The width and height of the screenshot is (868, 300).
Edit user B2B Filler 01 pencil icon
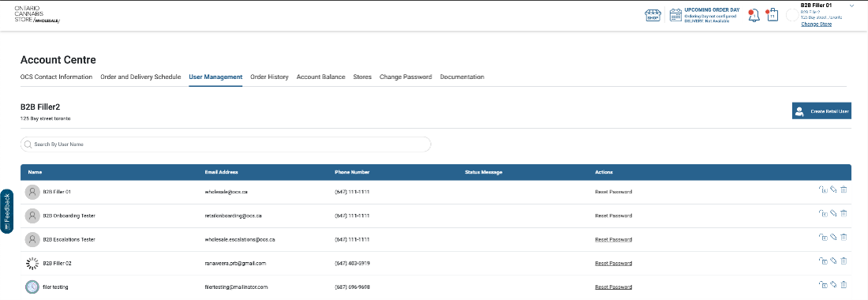(834, 189)
